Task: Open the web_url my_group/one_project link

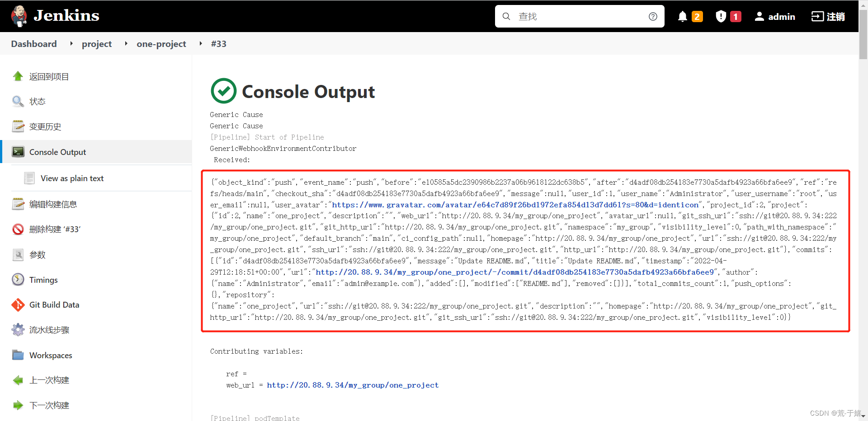Action: (353, 385)
